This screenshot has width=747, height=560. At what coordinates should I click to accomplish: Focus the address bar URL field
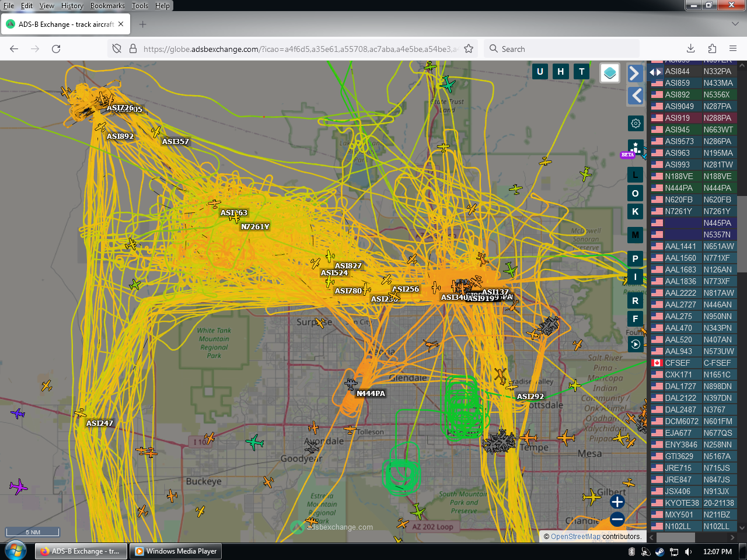point(301,49)
